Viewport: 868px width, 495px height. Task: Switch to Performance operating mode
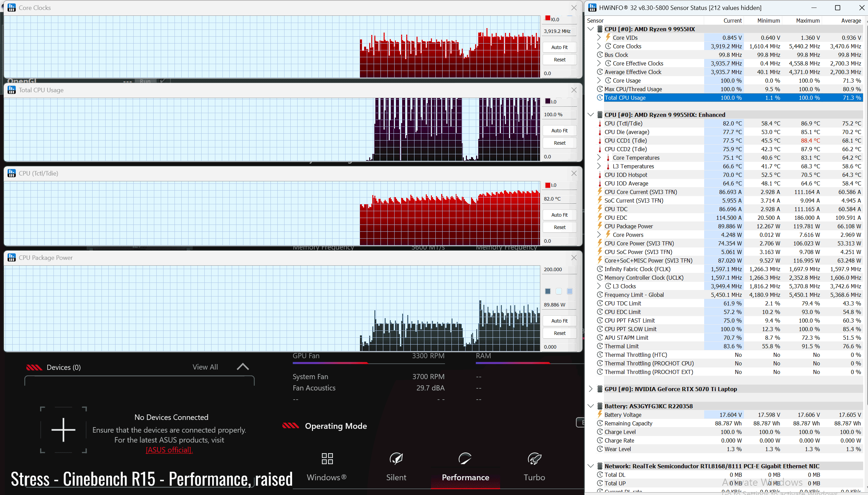click(x=465, y=466)
